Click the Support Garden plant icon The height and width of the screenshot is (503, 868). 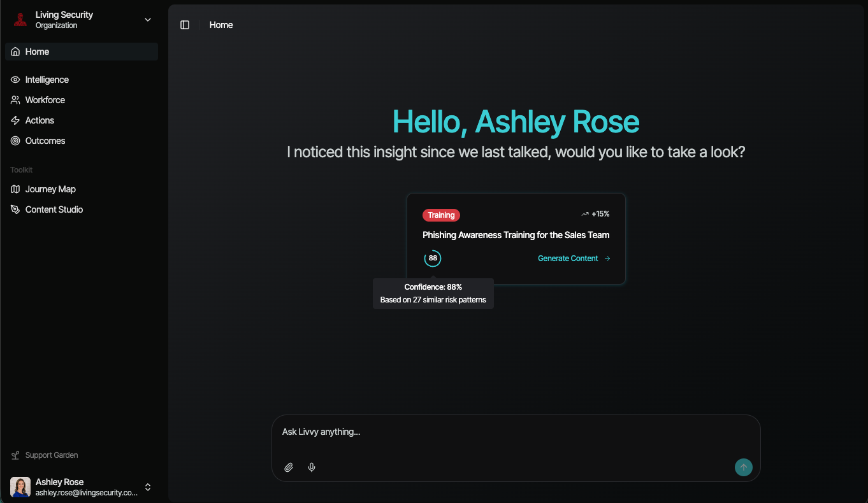[x=15, y=455]
